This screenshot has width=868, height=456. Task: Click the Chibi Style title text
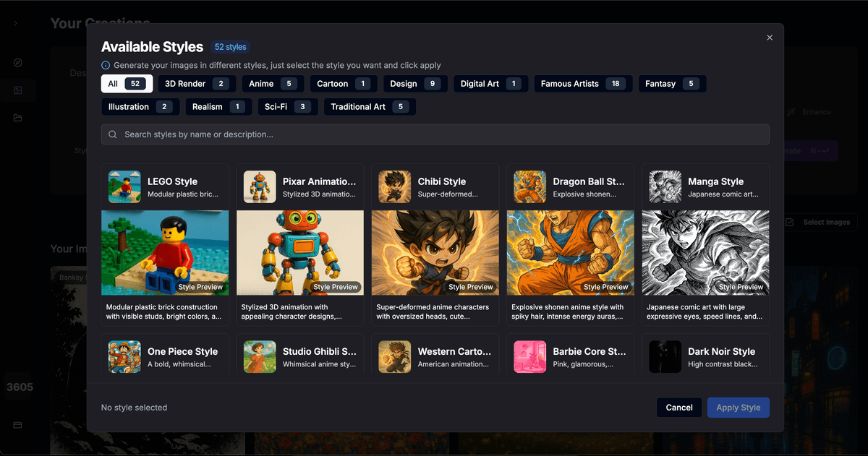pyautogui.click(x=442, y=181)
